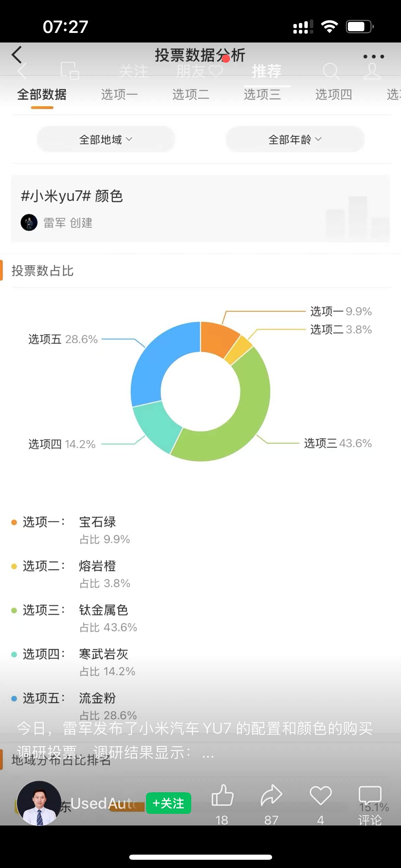Open the #小米yu7# 颜色 topic link
The image size is (401, 868).
click(72, 196)
